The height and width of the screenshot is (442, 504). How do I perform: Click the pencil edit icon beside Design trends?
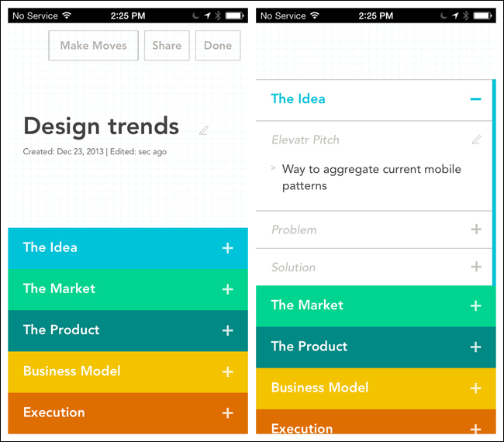coord(203,130)
